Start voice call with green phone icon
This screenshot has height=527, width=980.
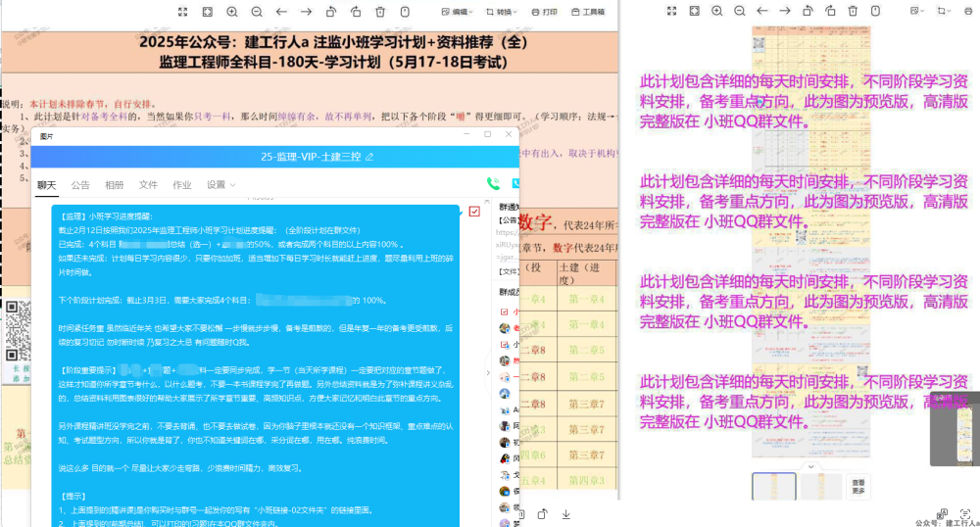(x=494, y=183)
